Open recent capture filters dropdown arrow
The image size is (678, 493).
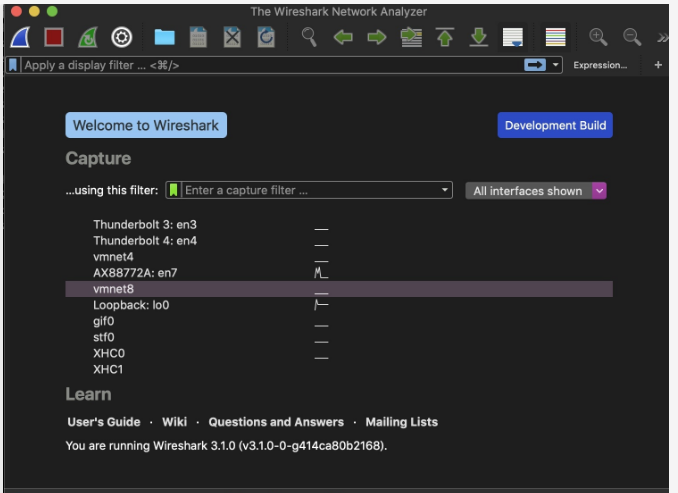(x=445, y=190)
